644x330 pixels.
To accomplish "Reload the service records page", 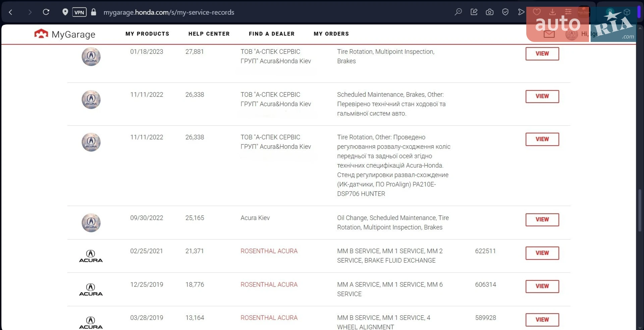I will [46, 12].
